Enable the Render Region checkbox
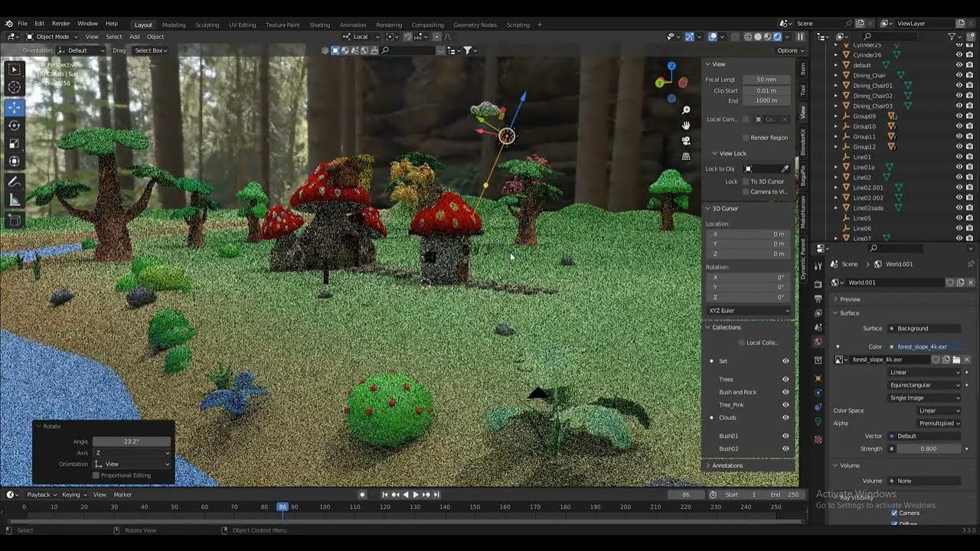980x551 pixels. 746,138
